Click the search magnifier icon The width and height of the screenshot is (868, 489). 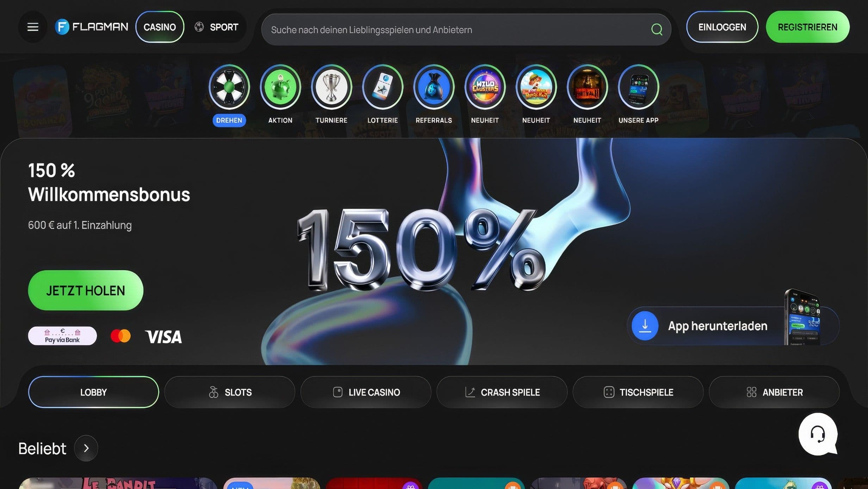[656, 30]
